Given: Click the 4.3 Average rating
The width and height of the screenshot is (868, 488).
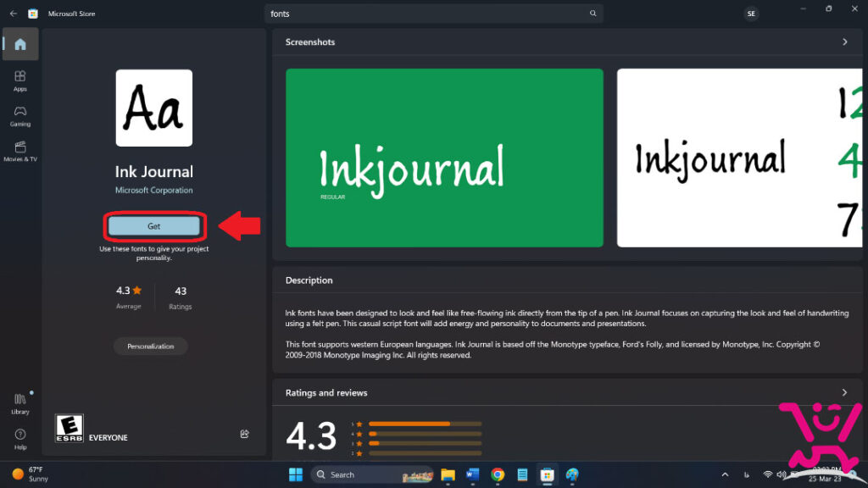Looking at the screenshot, I should pyautogui.click(x=129, y=297).
